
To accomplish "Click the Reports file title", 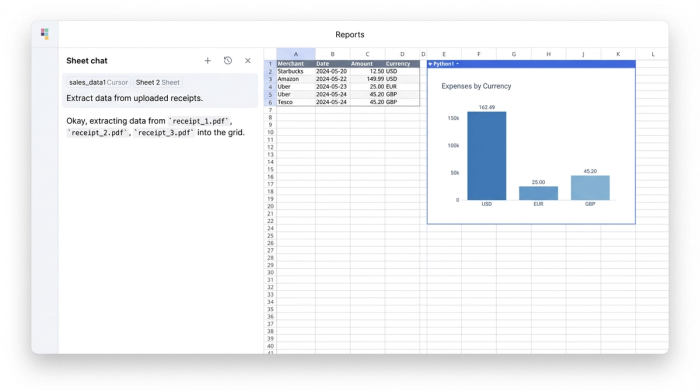I will [x=350, y=35].
